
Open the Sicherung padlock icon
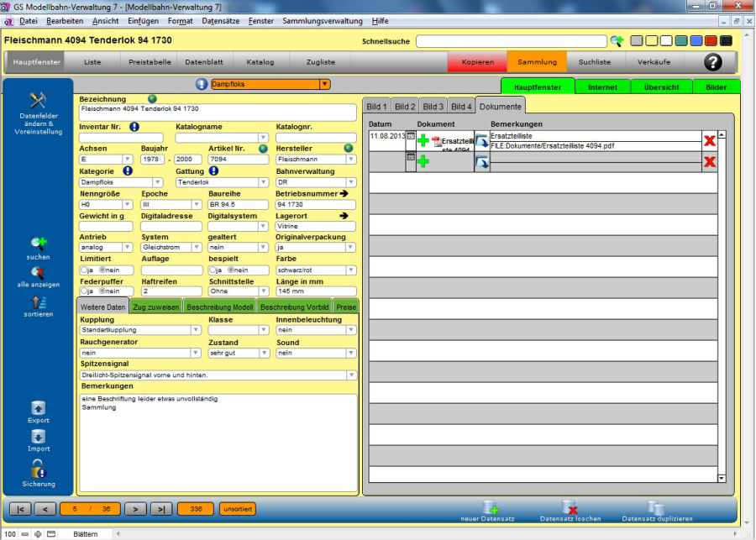click(38, 468)
